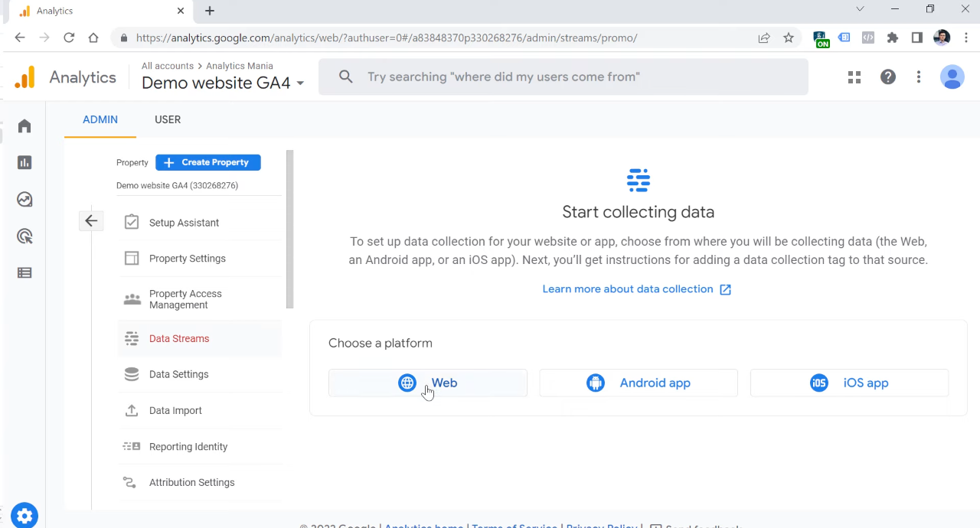Click the Admin gear icon
This screenshot has height=528, width=980.
point(24,515)
